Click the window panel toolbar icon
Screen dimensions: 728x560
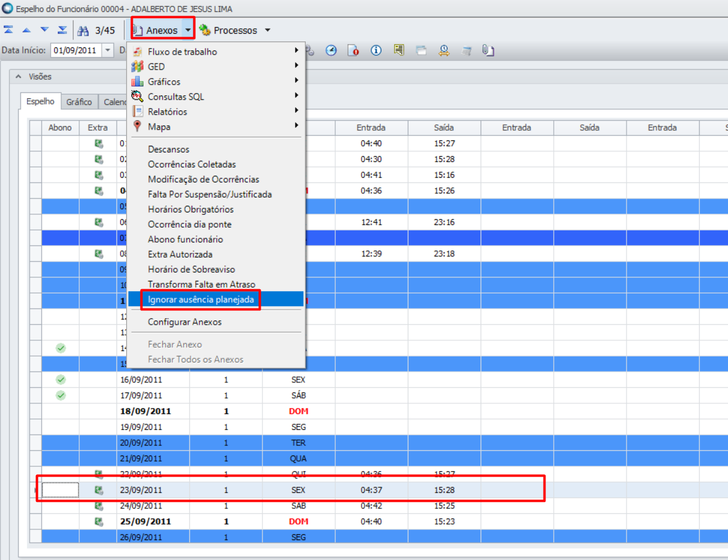(421, 50)
